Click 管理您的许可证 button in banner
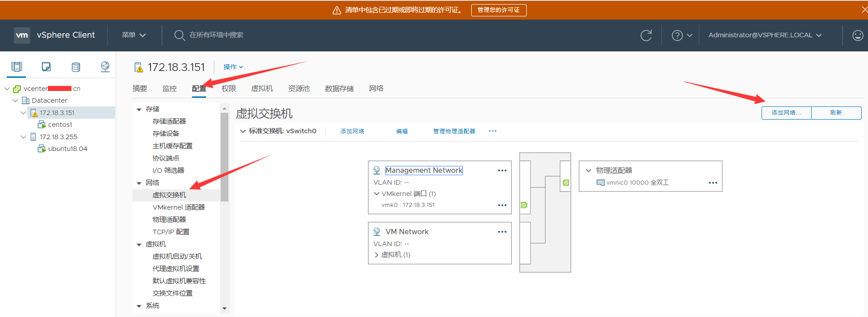Screen dimensions: 868x317 tap(499, 10)
